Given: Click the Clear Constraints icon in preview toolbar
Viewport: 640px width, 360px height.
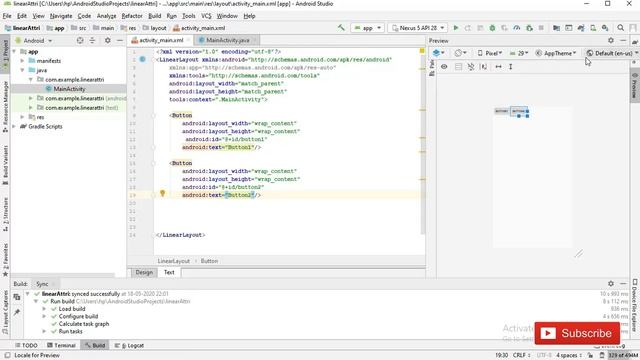Looking at the screenshot, I should click(471, 67).
